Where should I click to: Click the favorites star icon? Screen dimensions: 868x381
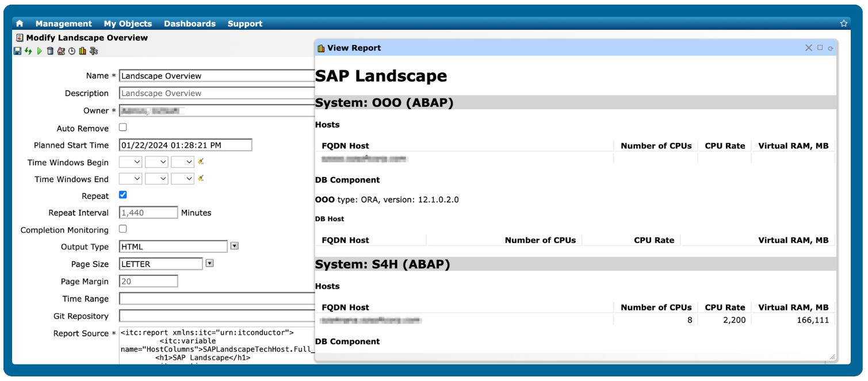(844, 24)
